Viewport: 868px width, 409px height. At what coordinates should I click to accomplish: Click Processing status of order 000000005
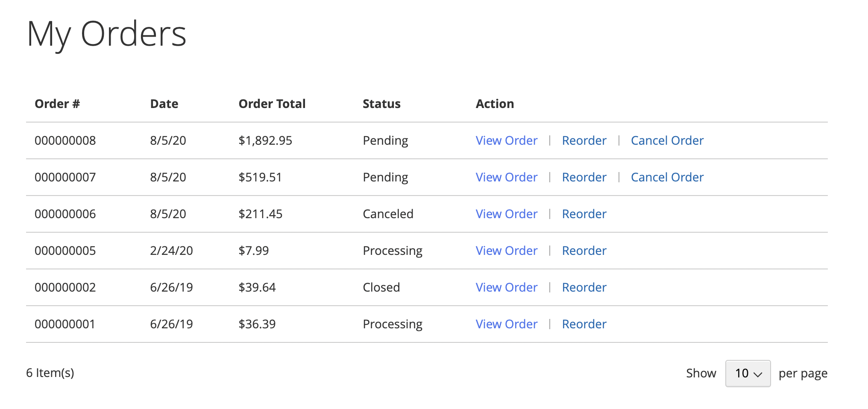coord(393,251)
